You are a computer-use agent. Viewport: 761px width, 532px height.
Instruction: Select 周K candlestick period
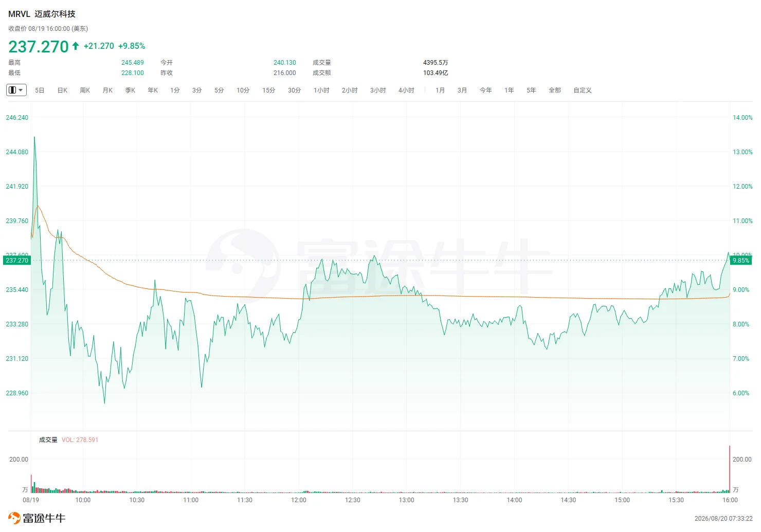[85, 90]
